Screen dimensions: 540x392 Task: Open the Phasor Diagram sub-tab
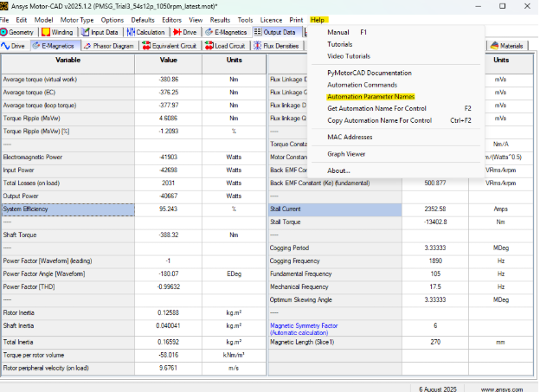[109, 45]
